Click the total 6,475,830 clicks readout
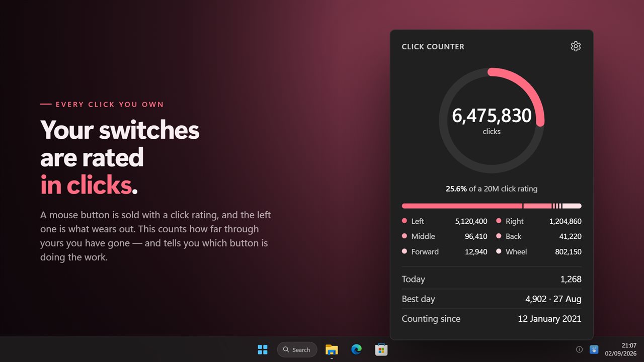The image size is (644, 362). click(x=492, y=116)
